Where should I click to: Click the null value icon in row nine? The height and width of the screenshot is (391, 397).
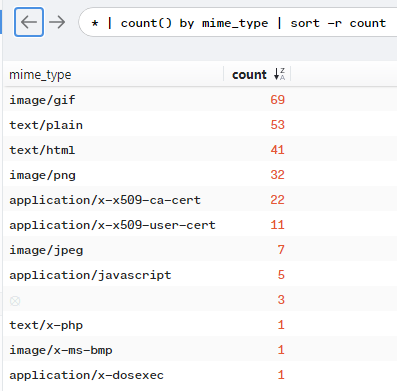pyautogui.click(x=15, y=301)
